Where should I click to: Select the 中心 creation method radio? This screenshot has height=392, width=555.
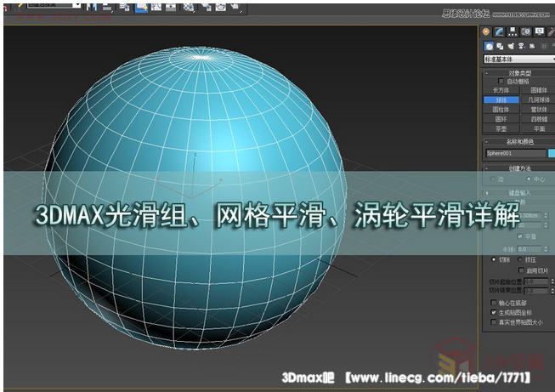[529, 179]
